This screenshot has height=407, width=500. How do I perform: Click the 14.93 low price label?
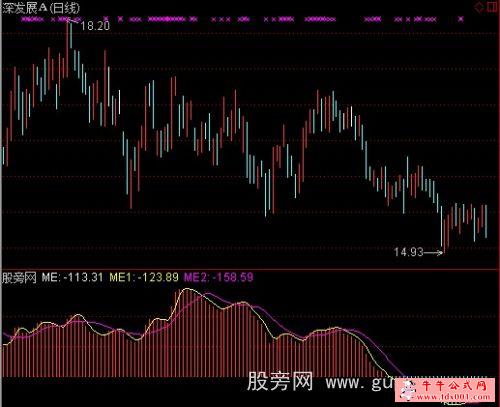click(409, 252)
